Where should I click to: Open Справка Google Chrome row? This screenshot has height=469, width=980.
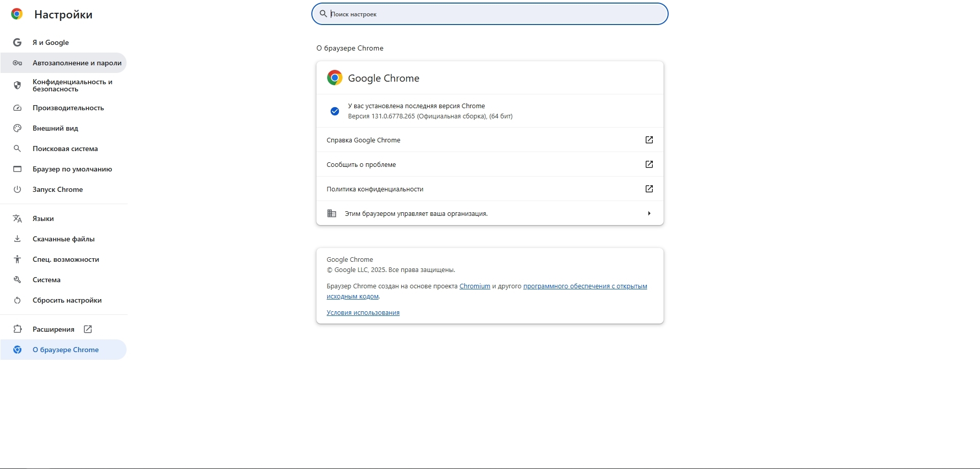490,140
